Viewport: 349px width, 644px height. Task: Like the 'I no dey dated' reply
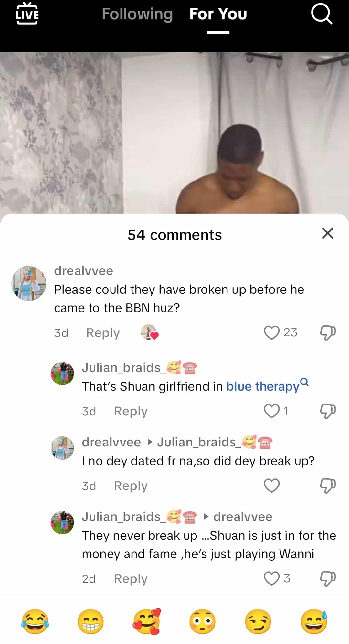[271, 486]
